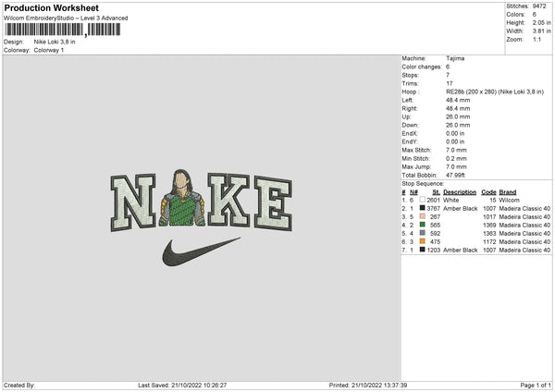
Task: Click the 'Brand' column header
Action: pos(508,192)
